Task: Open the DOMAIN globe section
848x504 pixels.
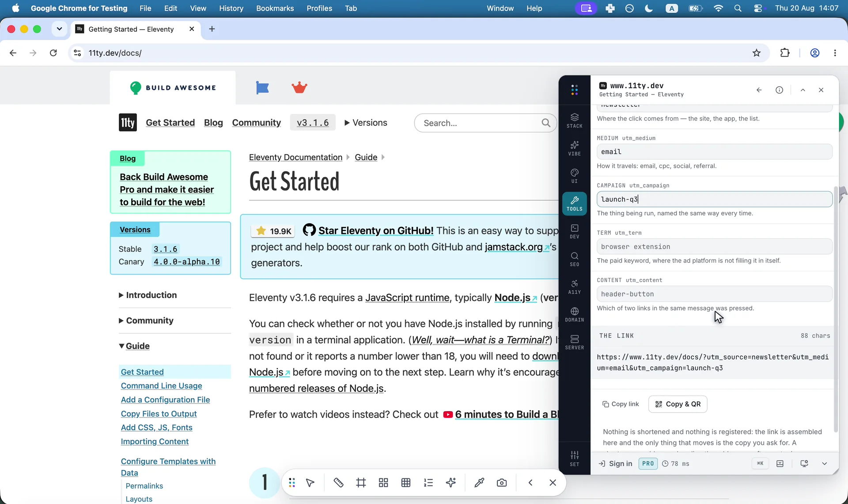Action: [x=574, y=314]
